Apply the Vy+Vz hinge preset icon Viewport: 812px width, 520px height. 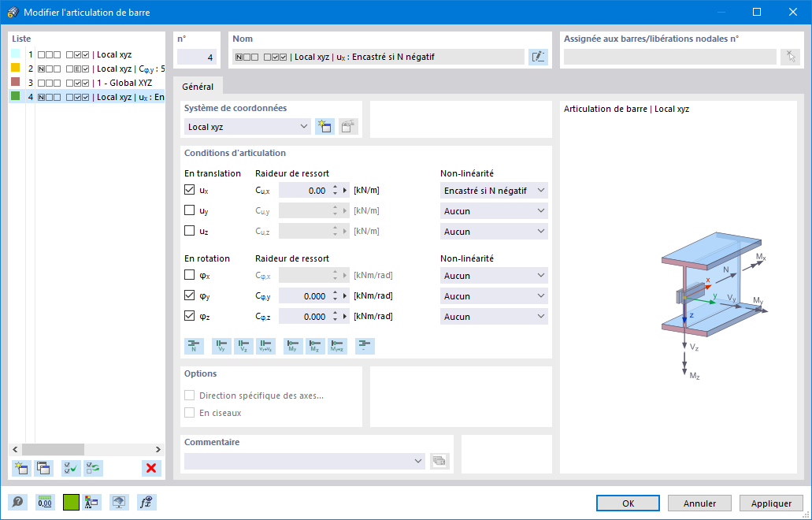265,346
